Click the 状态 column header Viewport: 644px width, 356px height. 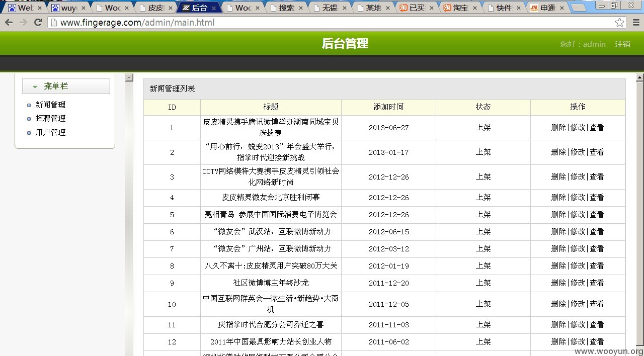click(483, 107)
